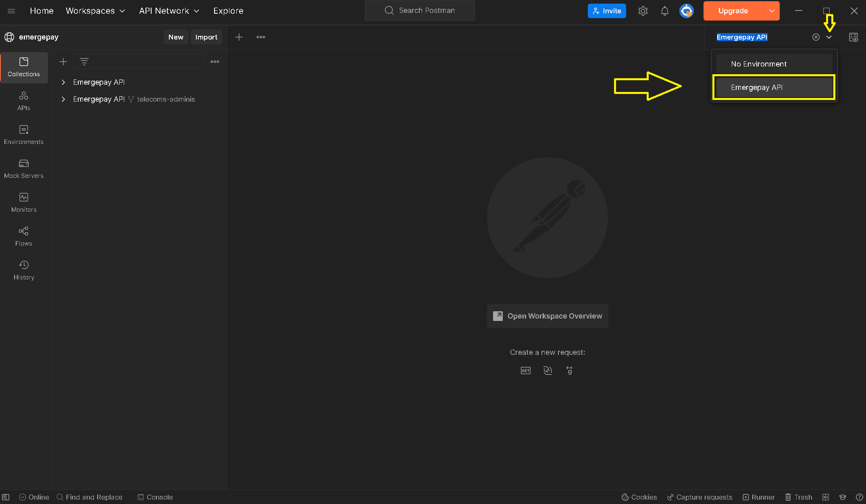Open the Flows panel
The image size is (866, 504).
pyautogui.click(x=24, y=236)
